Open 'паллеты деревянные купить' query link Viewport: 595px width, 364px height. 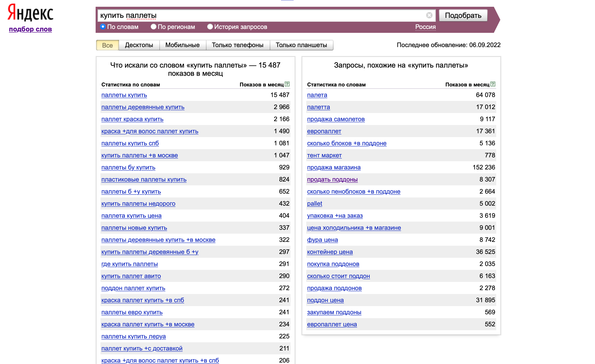[143, 107]
